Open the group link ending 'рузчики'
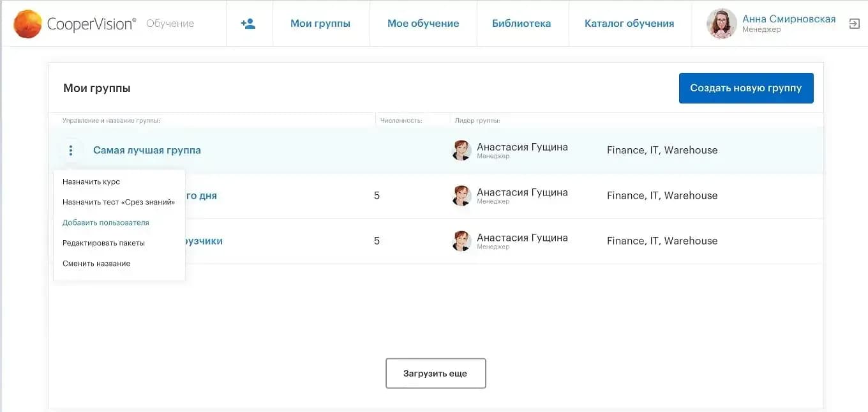This screenshot has height=412, width=868. pyautogui.click(x=204, y=241)
